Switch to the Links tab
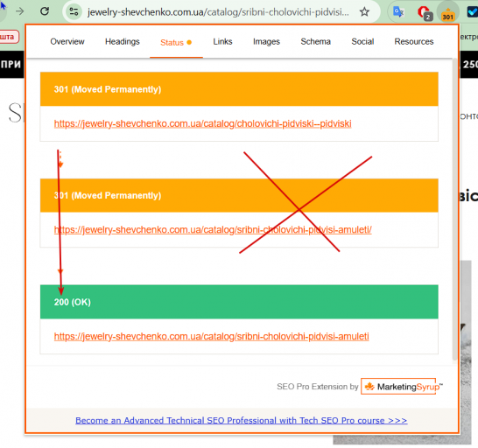Screen dimensions: 478x448 pyautogui.click(x=222, y=41)
